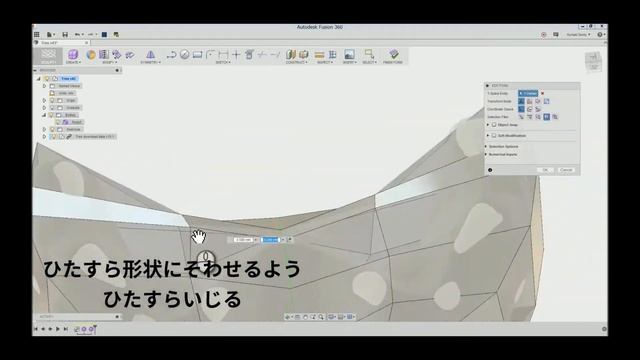Click the ViewCube in the corner
Screen dimensions: 640x360
tap(593, 61)
